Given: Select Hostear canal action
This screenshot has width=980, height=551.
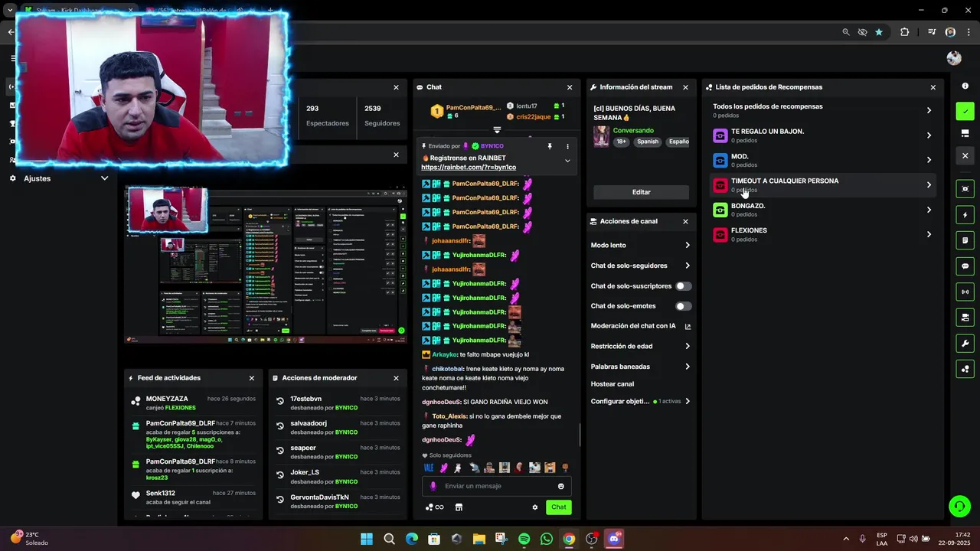Looking at the screenshot, I should [612, 384].
